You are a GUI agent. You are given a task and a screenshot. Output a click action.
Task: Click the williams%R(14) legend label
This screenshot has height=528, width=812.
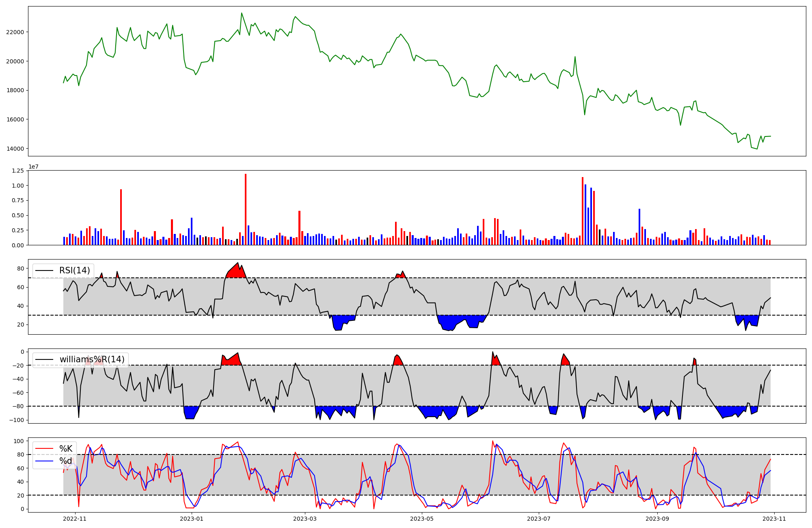pos(92,359)
